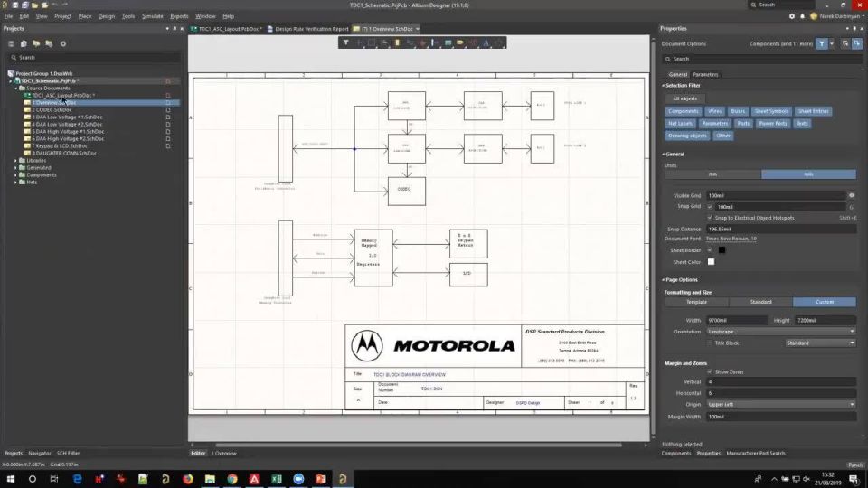Toggle the Components selection filter
Image resolution: width=868 pixels, height=488 pixels.
click(x=684, y=111)
